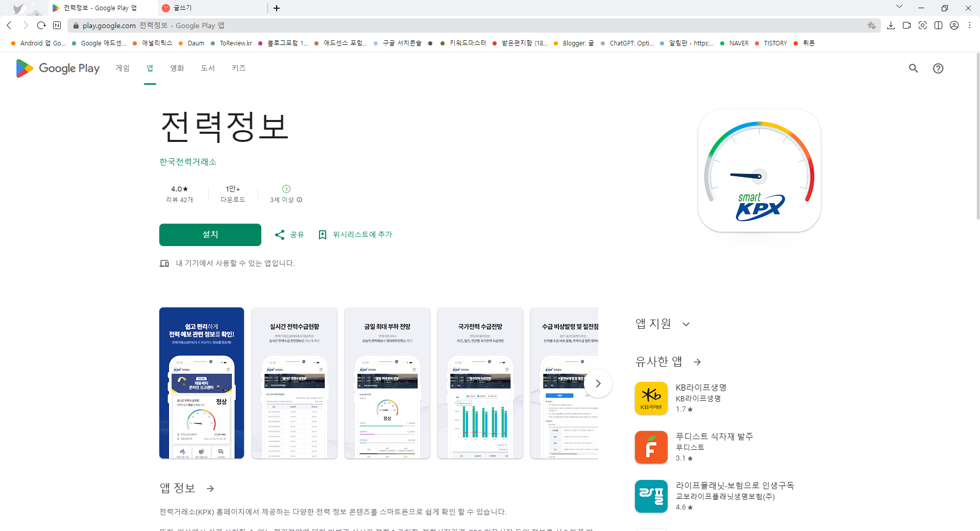Switch to the 글쓰기 browser tab

coord(204,8)
